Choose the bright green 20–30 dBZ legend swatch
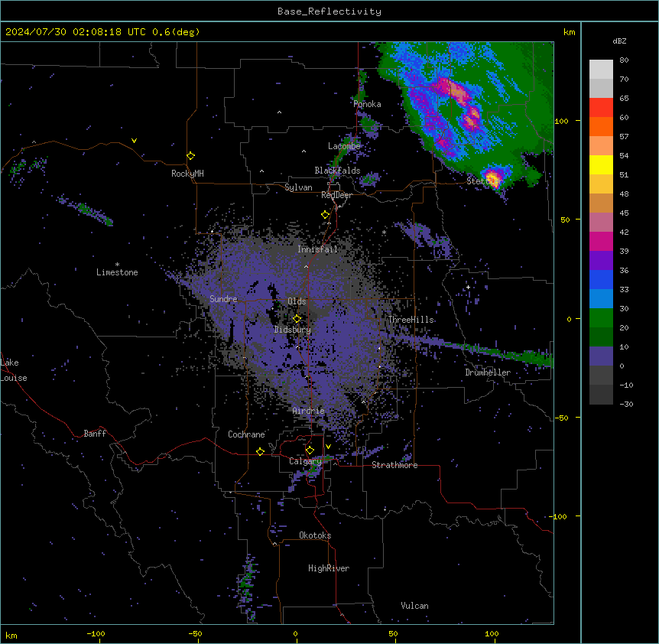The height and width of the screenshot is (644, 659). click(x=601, y=318)
